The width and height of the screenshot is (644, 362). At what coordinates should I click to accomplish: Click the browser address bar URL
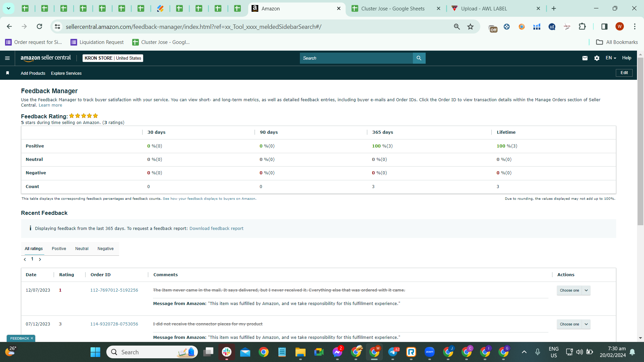click(194, 26)
